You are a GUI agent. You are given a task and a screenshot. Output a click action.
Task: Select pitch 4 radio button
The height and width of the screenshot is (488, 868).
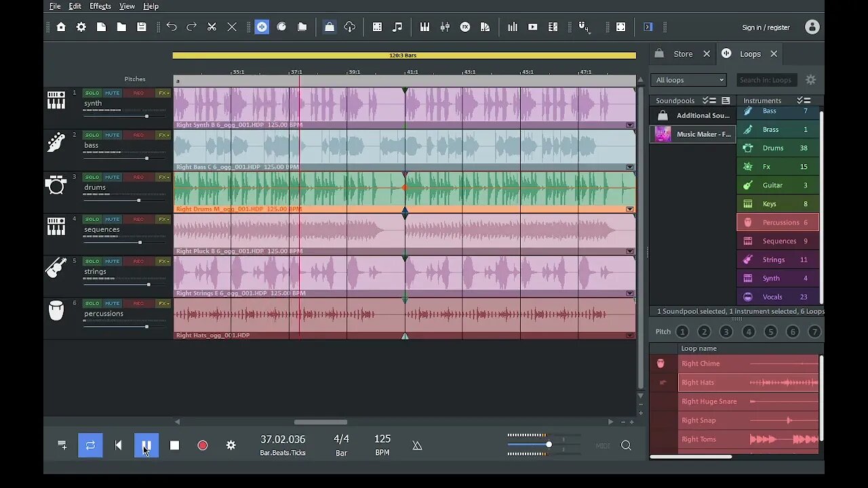click(749, 331)
